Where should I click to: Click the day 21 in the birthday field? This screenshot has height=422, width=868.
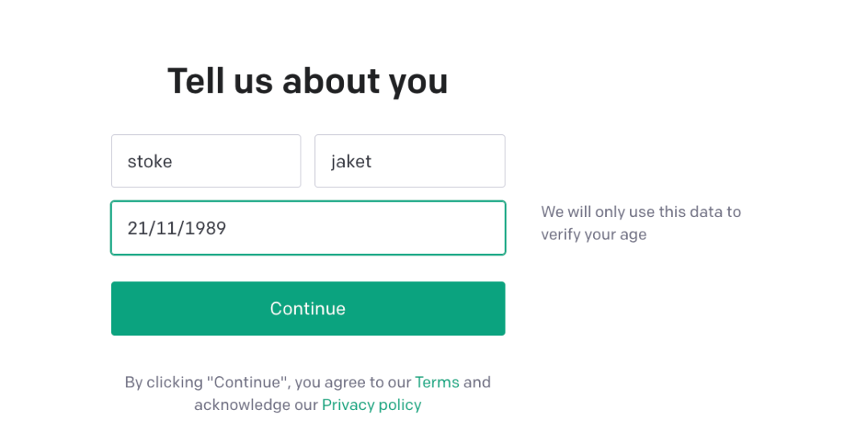click(136, 228)
